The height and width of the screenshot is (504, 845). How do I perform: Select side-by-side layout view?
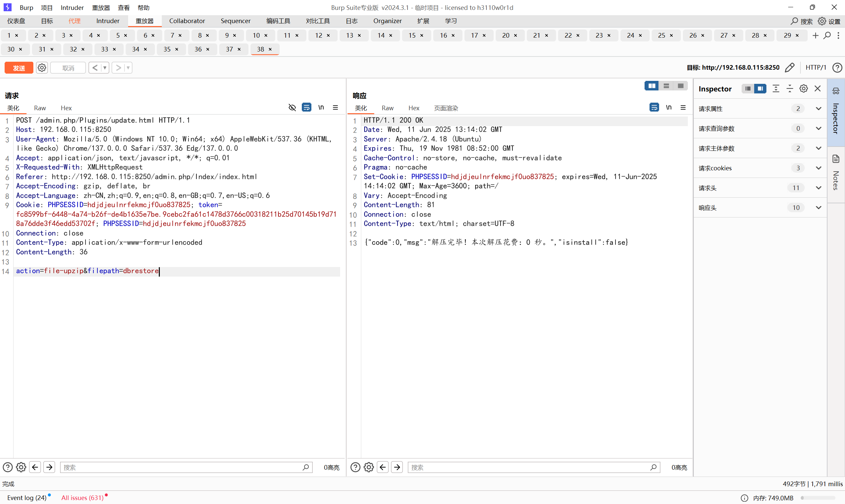(652, 85)
